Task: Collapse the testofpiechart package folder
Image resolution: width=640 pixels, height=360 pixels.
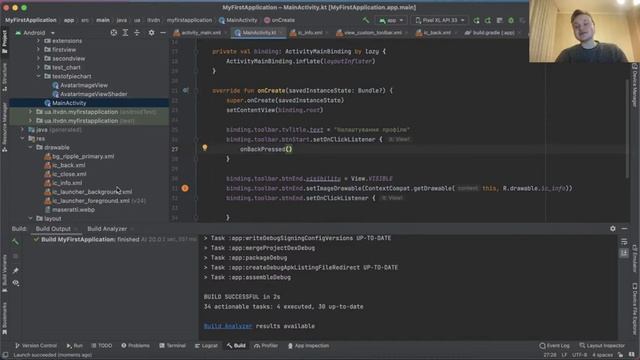Action: [x=38, y=76]
